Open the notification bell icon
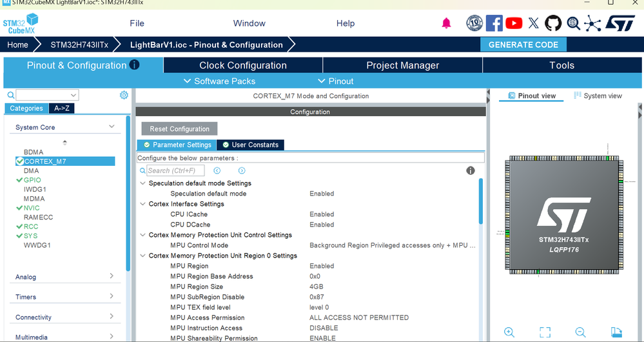Viewport: 644px width, 342px height. 447,23
